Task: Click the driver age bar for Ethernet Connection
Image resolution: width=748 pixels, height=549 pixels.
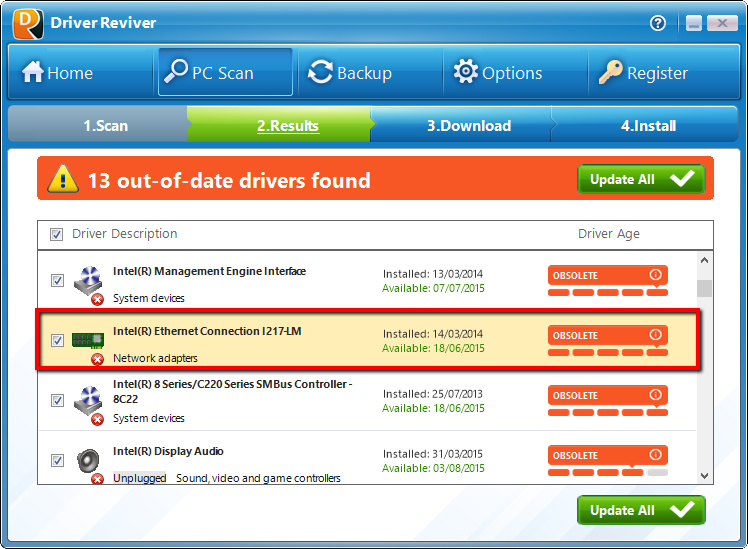Action: click(x=608, y=352)
